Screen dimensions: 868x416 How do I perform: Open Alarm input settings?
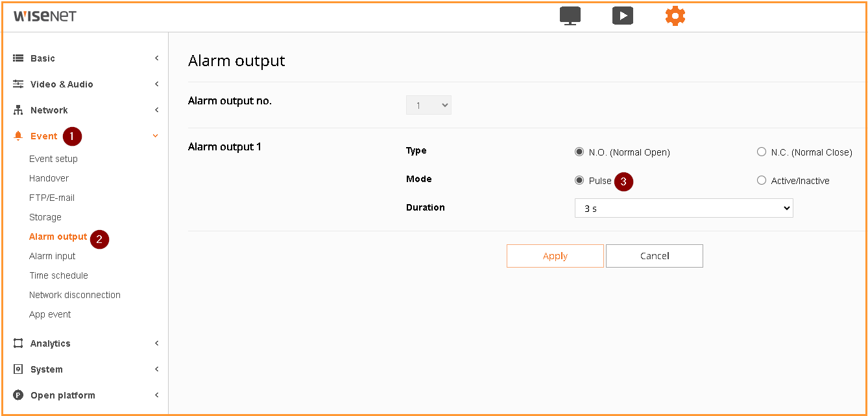tap(52, 256)
